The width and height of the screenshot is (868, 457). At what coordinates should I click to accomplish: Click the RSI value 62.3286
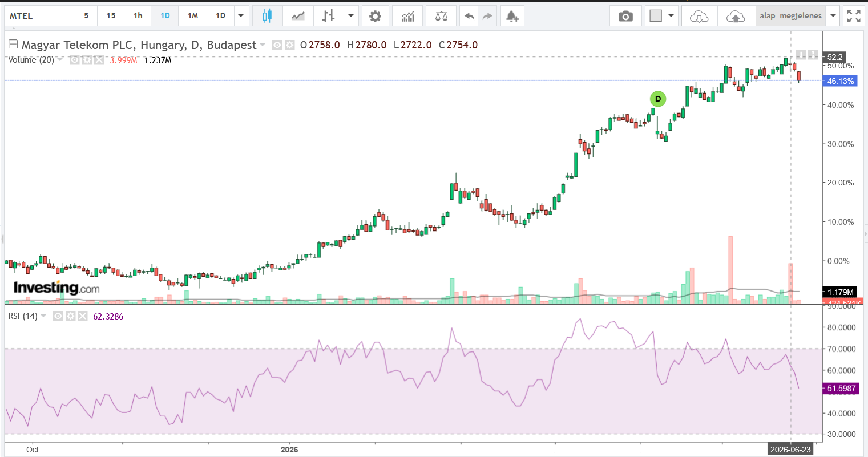pos(108,316)
